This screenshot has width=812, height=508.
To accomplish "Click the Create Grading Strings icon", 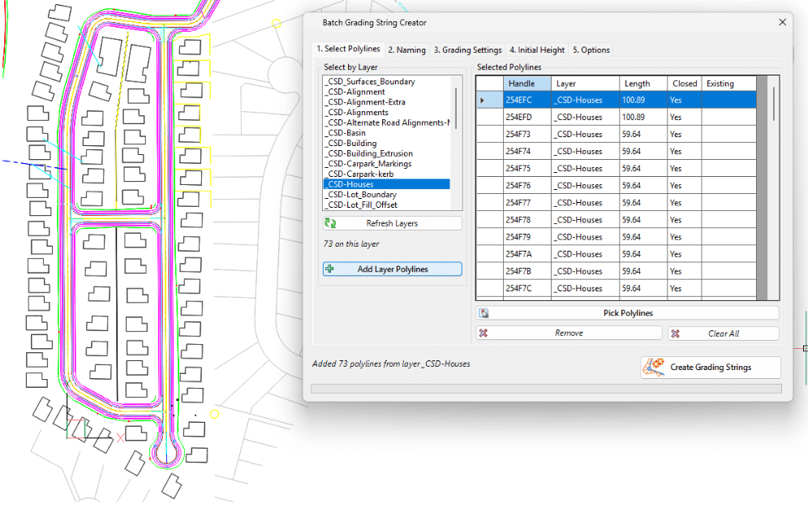I will point(654,367).
